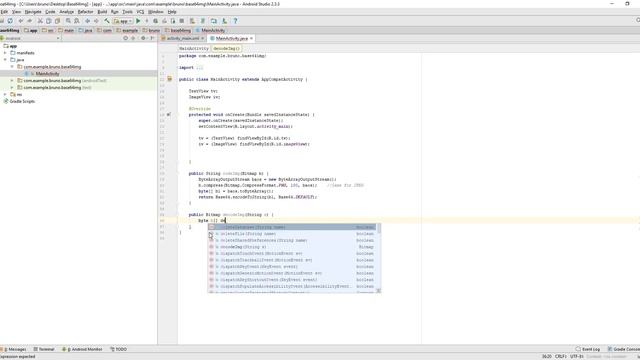Open the View menu

[x=16, y=12]
